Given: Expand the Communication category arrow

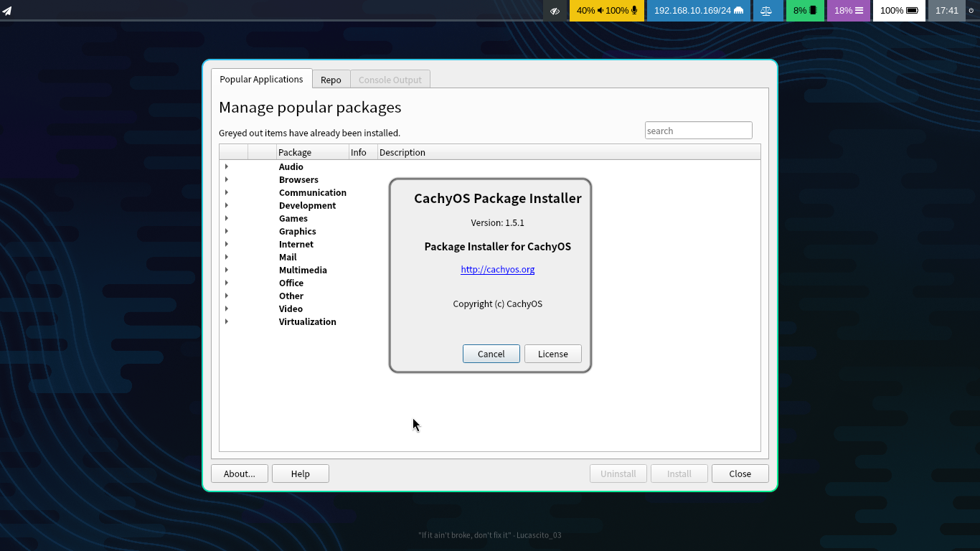Looking at the screenshot, I should [227, 192].
